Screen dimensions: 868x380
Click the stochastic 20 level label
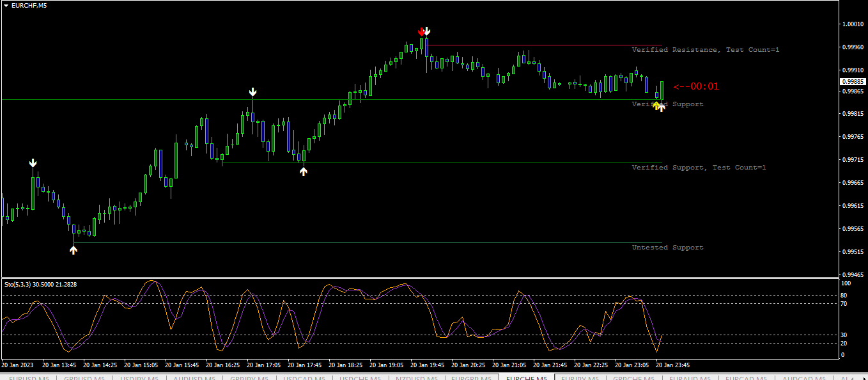click(844, 344)
